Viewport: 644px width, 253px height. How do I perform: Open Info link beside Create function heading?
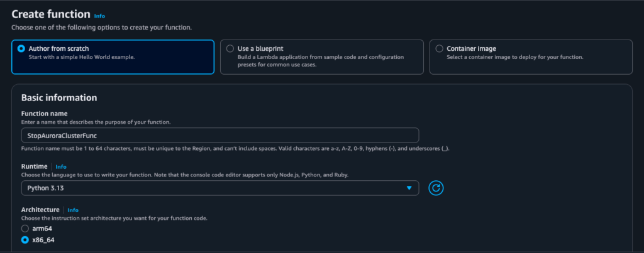coord(99,15)
